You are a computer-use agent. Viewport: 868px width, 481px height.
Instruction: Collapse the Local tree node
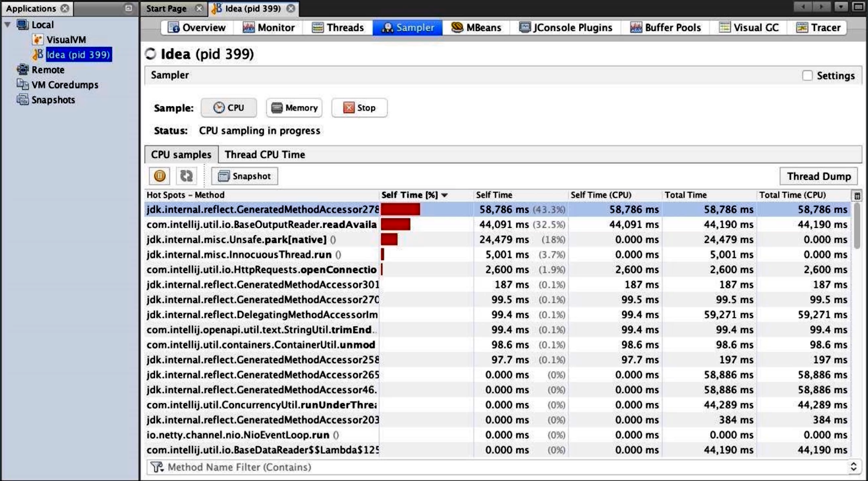8,24
